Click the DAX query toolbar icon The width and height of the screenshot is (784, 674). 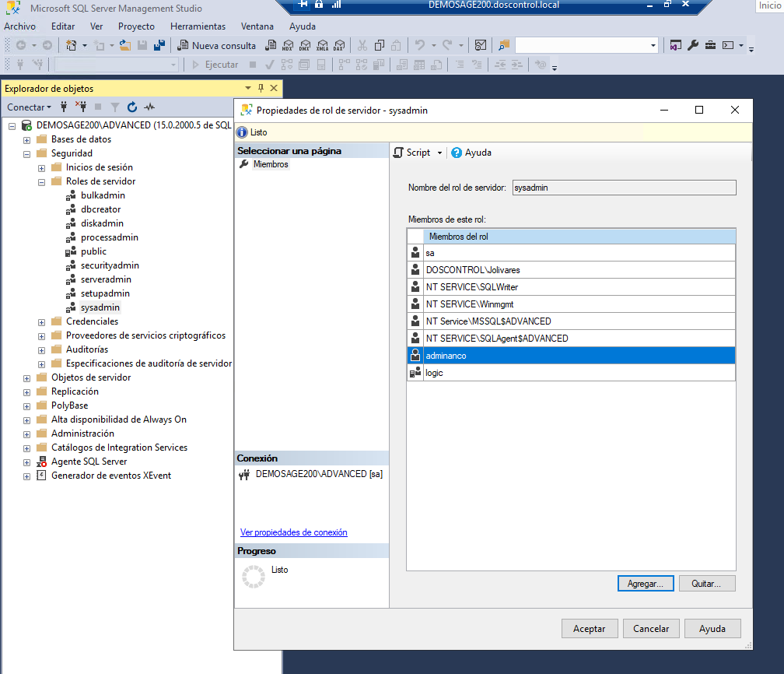tap(339, 46)
